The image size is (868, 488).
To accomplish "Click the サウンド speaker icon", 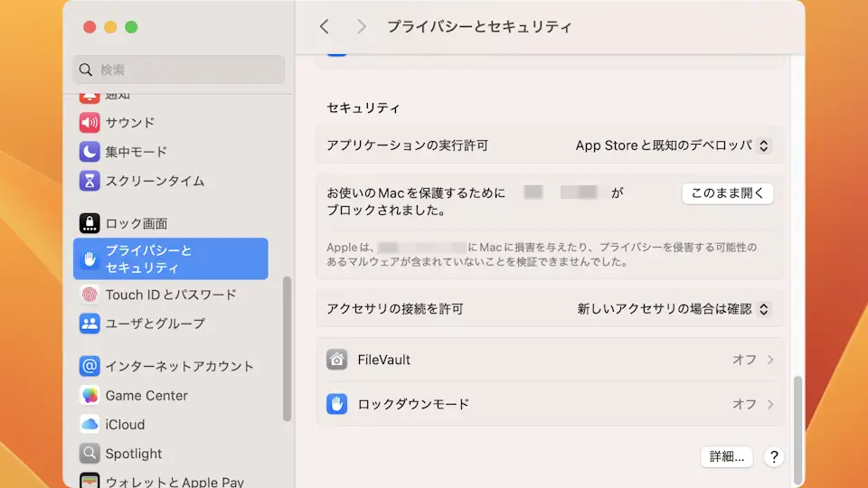I will point(89,123).
